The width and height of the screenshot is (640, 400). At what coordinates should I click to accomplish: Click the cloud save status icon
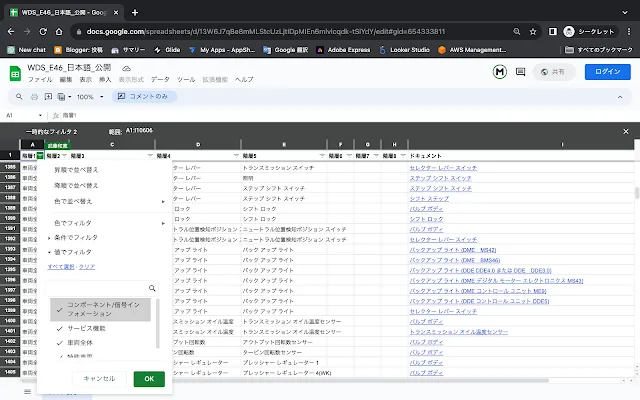click(127, 68)
